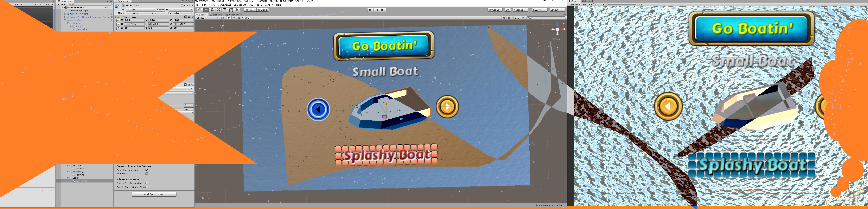Click scene view tools wrench icon

point(504,18)
